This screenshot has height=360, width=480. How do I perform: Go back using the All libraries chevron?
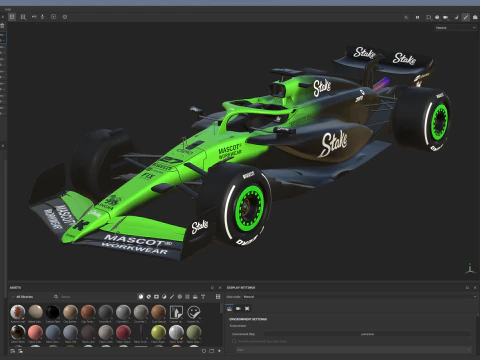coord(13,297)
